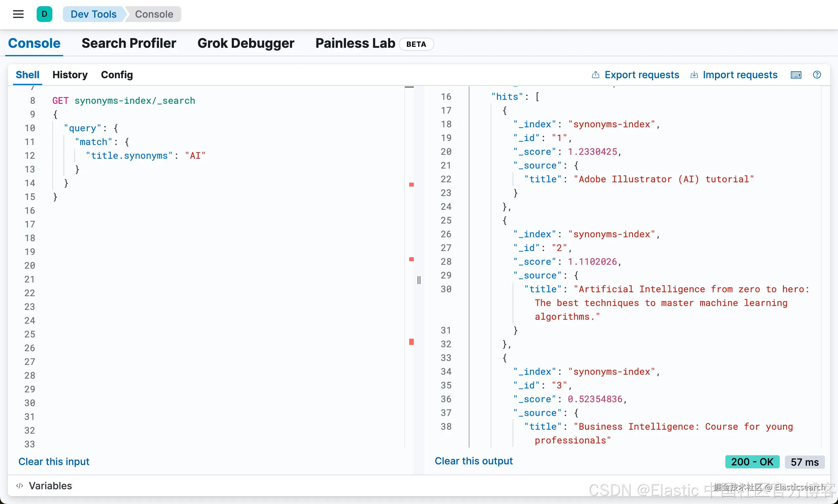
Task: Open the Grok Debugger tab
Action: (x=246, y=44)
